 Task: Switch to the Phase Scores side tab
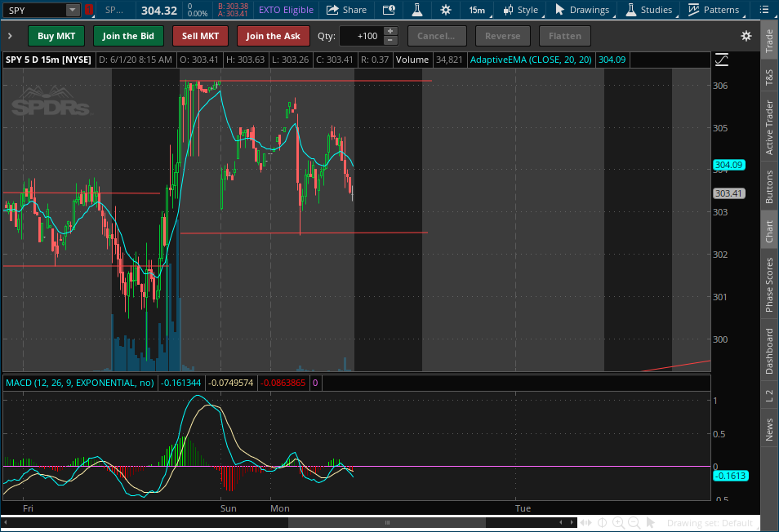769,285
